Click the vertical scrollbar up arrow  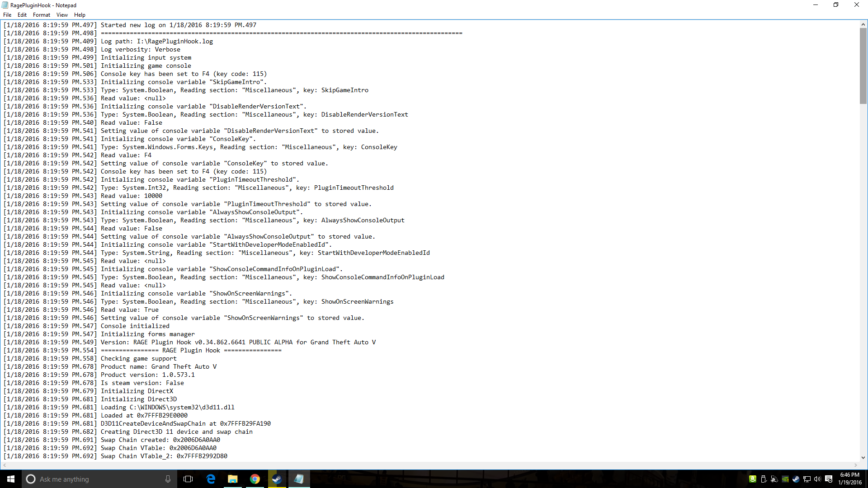click(x=863, y=24)
